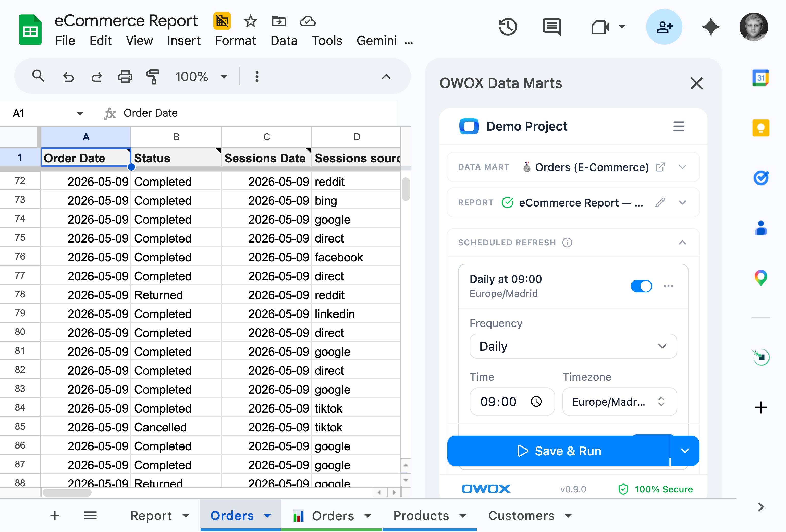Print the spreadsheet
This screenshot has height=532, width=786.
pos(125,77)
